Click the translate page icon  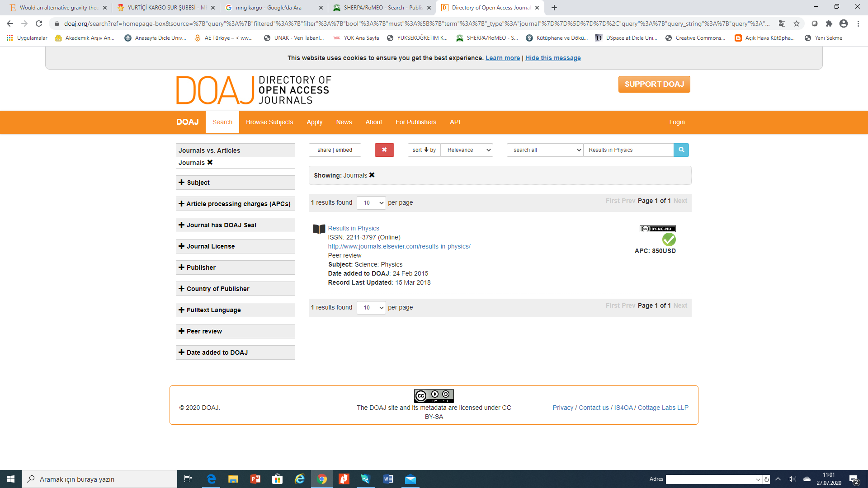[782, 23]
